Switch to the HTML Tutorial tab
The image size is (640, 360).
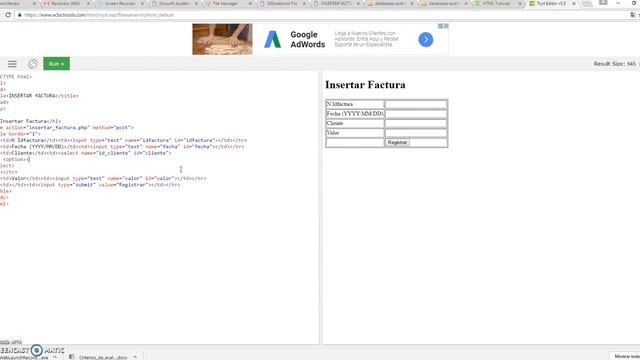click(496, 3)
